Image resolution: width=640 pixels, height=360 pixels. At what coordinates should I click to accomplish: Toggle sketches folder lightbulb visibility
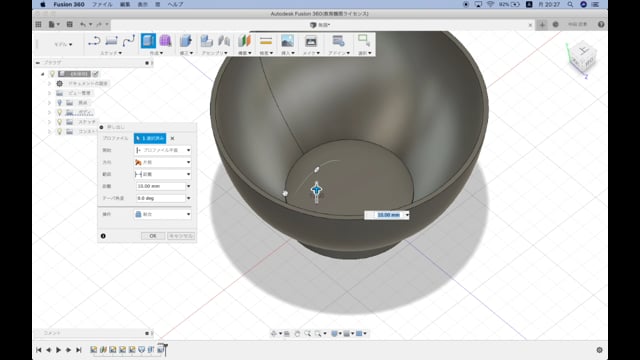point(60,122)
